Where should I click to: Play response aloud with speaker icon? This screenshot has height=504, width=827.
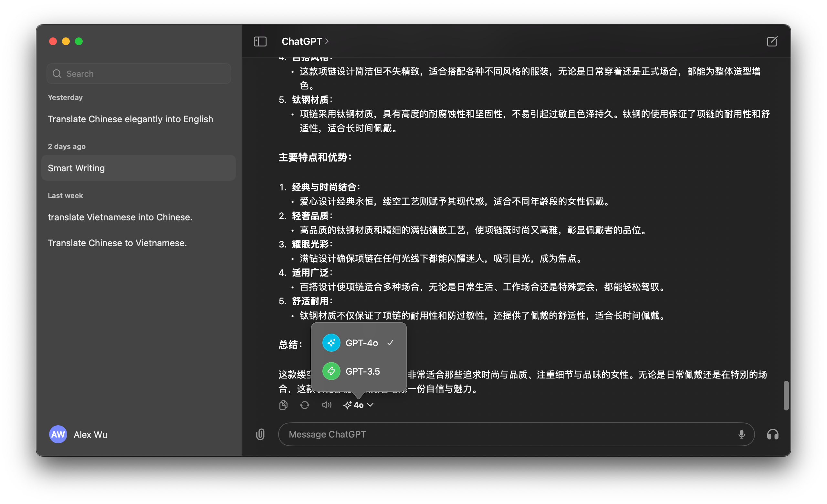(326, 405)
